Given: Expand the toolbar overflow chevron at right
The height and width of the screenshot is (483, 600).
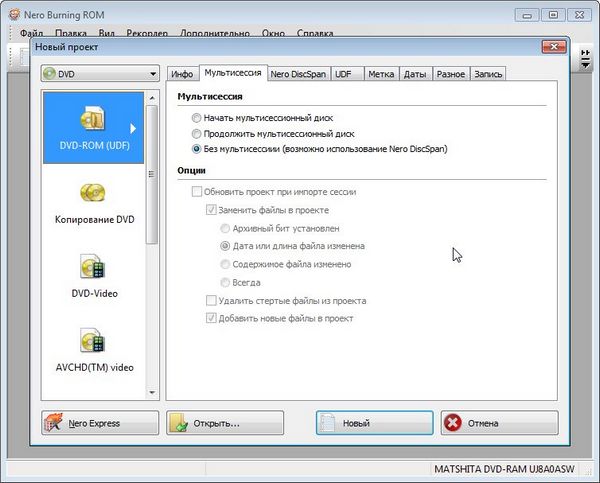Looking at the screenshot, I should pos(586,59).
